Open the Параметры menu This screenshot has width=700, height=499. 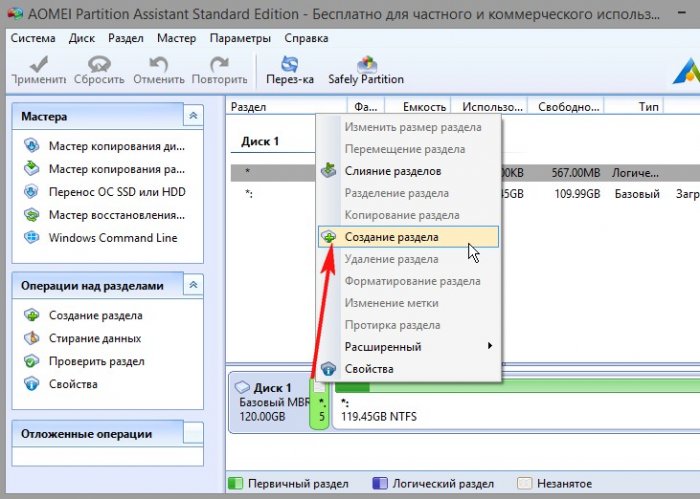coord(240,38)
